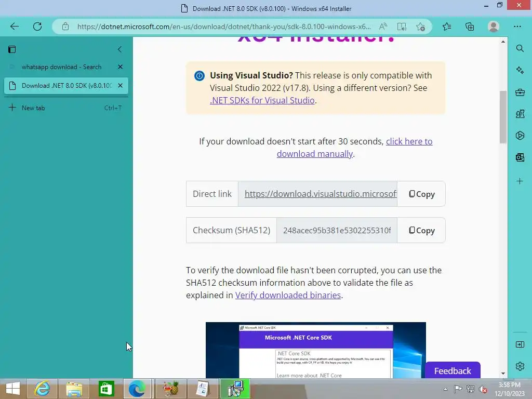Viewport: 532px width, 399px height.
Task: Go back to the previous page
Action: click(14, 26)
